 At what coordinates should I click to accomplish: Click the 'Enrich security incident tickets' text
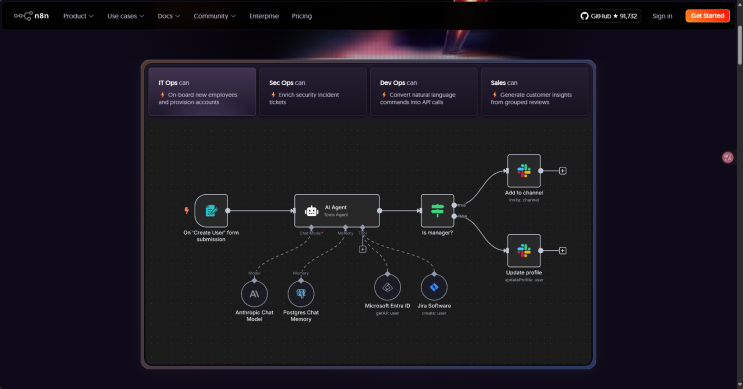point(304,99)
